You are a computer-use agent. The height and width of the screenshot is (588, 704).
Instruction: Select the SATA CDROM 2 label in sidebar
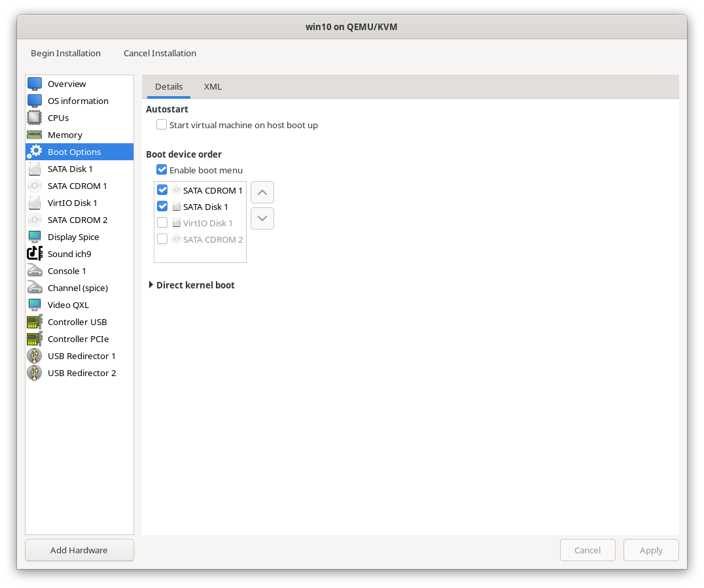tap(78, 220)
